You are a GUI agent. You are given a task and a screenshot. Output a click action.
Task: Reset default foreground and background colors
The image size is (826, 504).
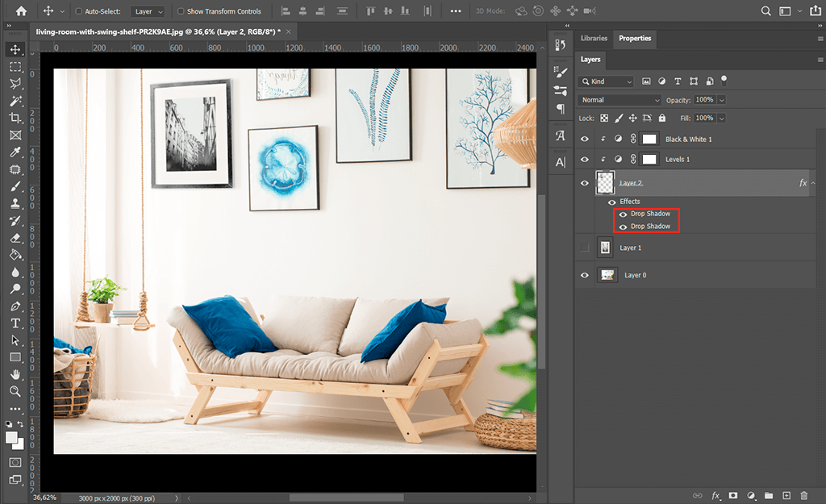[x=9, y=424]
